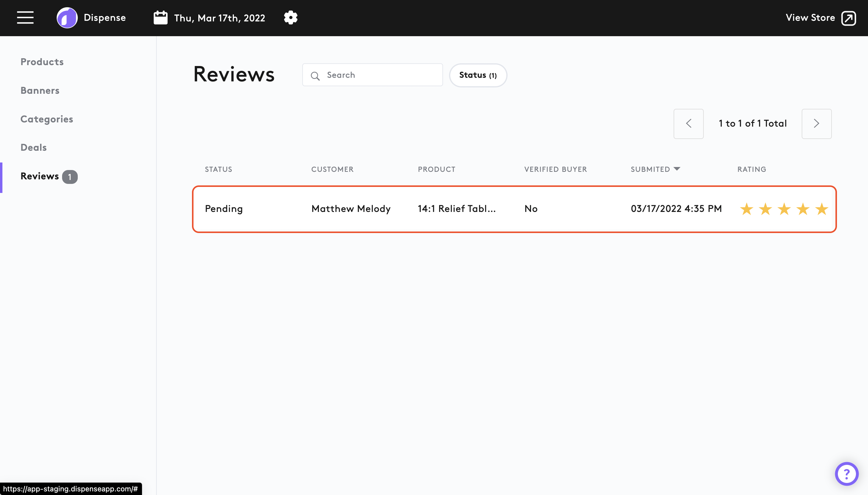Go to previous page of reviews

[688, 124]
